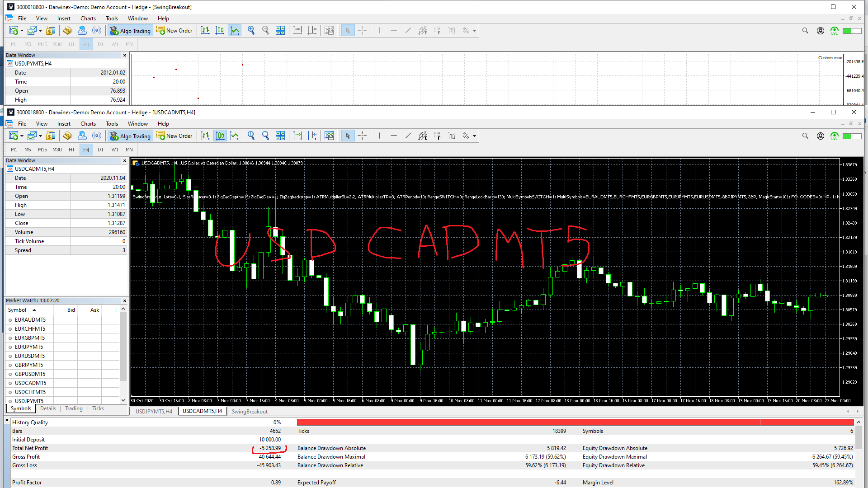Viewport: 868px width, 488px height.
Task: Zoom out the chart in USDCADMT5 window
Action: [266, 136]
